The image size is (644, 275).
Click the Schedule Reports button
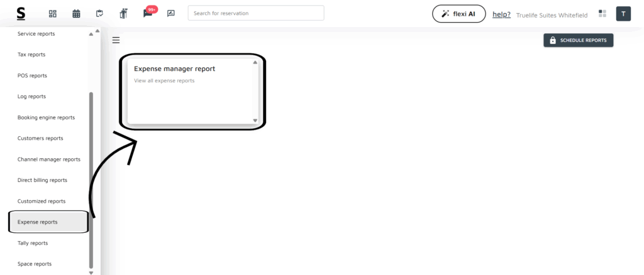[578, 40]
